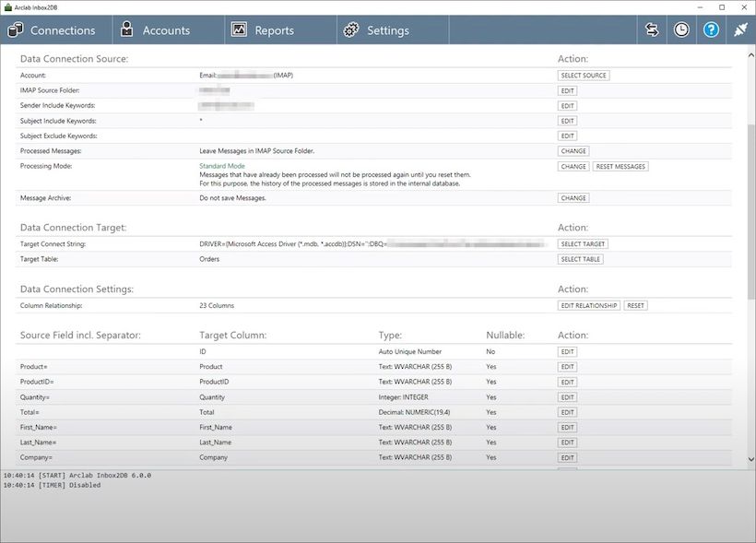Open Connections via the database icon
Viewport: 756px width, 543px height.
click(x=15, y=30)
